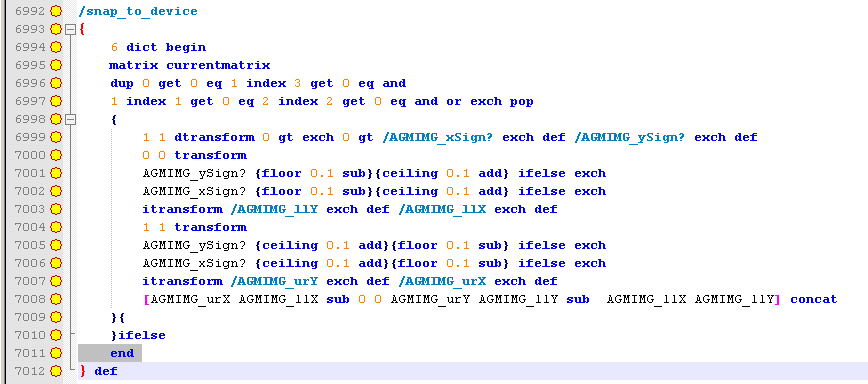Click the /AGMIMG_urY name on line 7007
Image resolution: width=868 pixels, height=384 pixels.
coord(275,281)
